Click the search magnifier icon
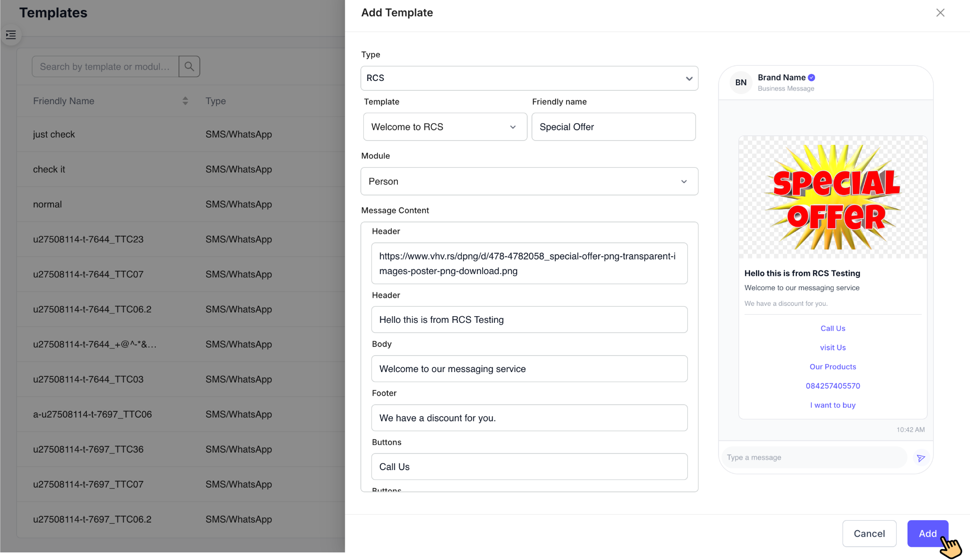This screenshot has width=970, height=560. point(189,66)
